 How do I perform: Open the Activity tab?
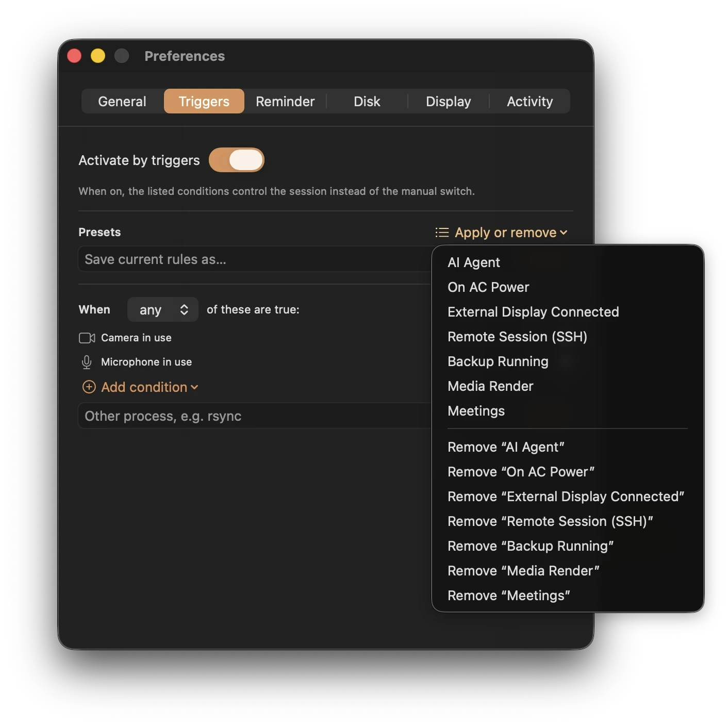click(530, 101)
